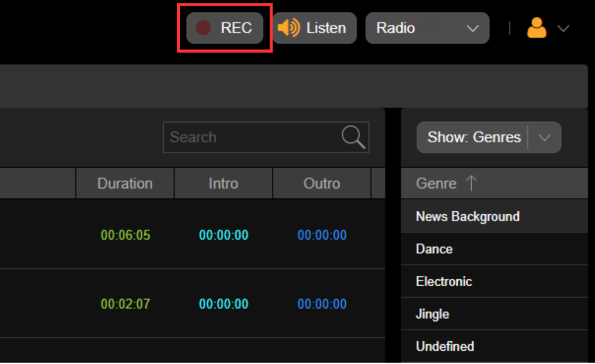This screenshot has height=364, width=595.
Task: Select the Dance genre
Action: 494,249
